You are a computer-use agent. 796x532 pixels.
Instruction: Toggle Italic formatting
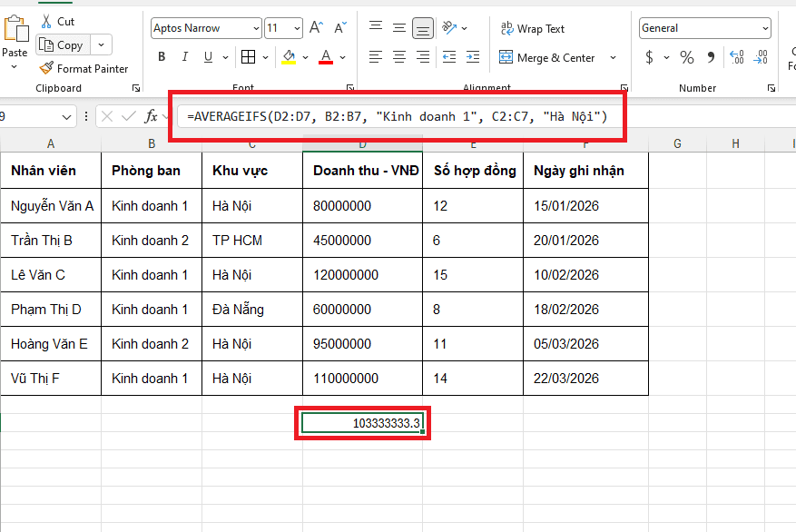point(185,57)
